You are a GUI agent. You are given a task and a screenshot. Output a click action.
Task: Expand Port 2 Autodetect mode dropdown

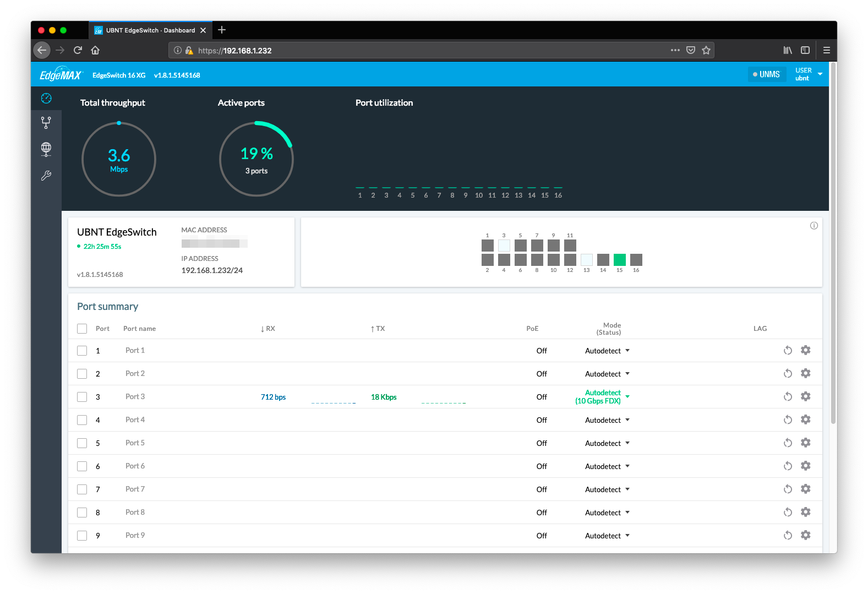[x=607, y=374]
